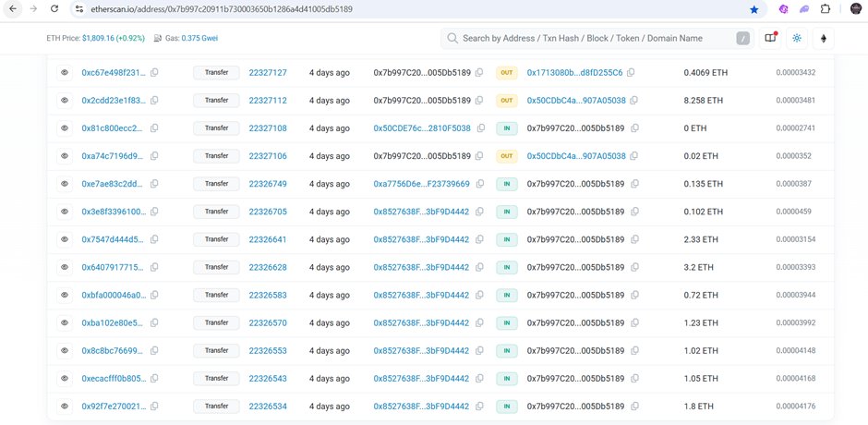This screenshot has width=868, height=425.
Task: Preview transaction 0x81c800ecc2 with eye icon
Action: (65, 128)
